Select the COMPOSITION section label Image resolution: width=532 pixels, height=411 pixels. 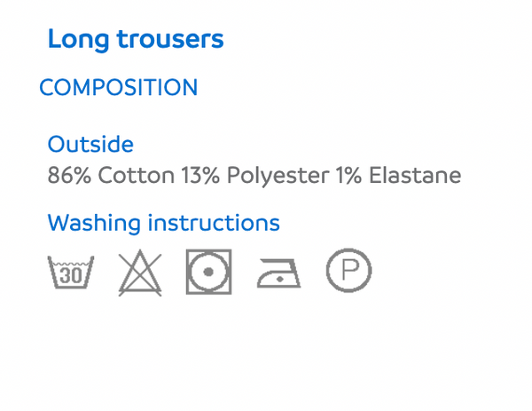pyautogui.click(x=119, y=87)
